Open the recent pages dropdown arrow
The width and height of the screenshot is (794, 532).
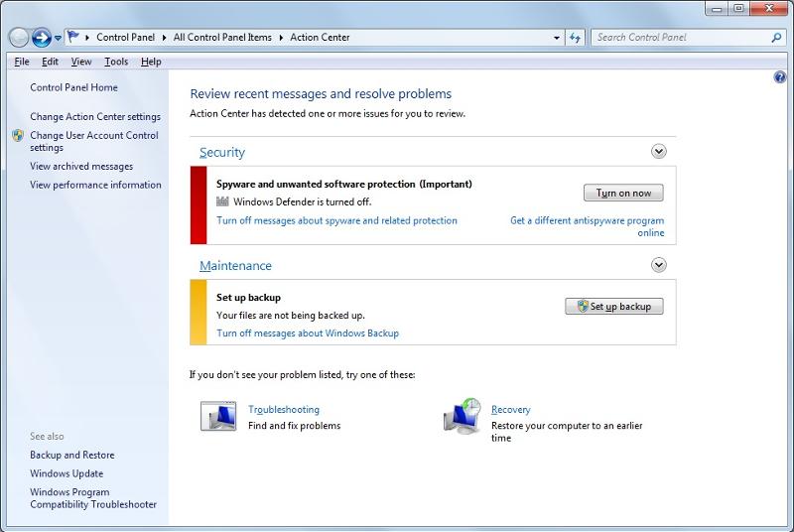click(x=58, y=38)
